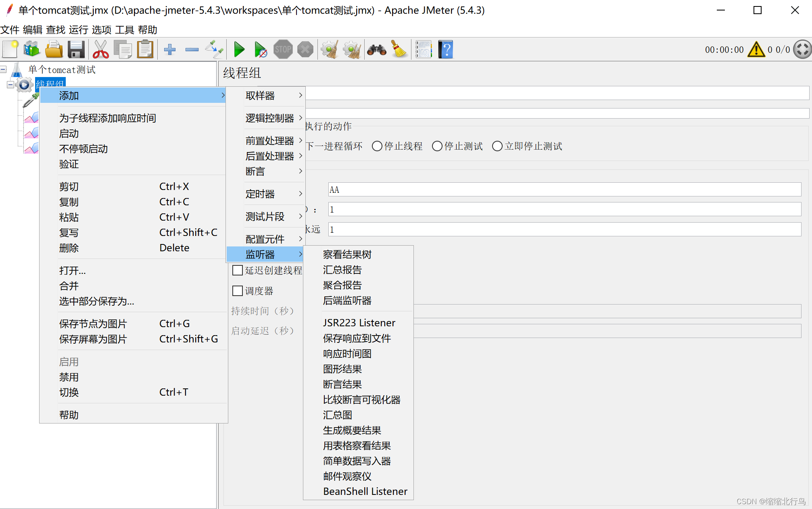
Task: Open the 文件 menu
Action: pos(10,30)
